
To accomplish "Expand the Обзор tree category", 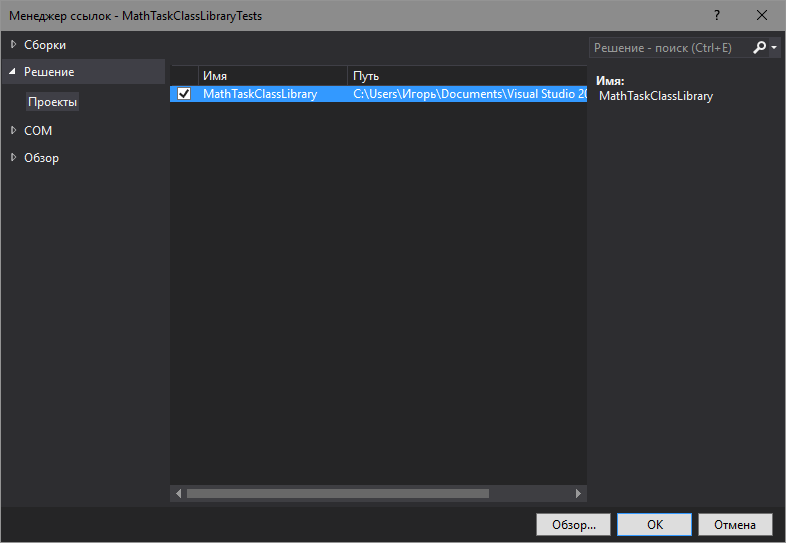I will pyautogui.click(x=14, y=157).
